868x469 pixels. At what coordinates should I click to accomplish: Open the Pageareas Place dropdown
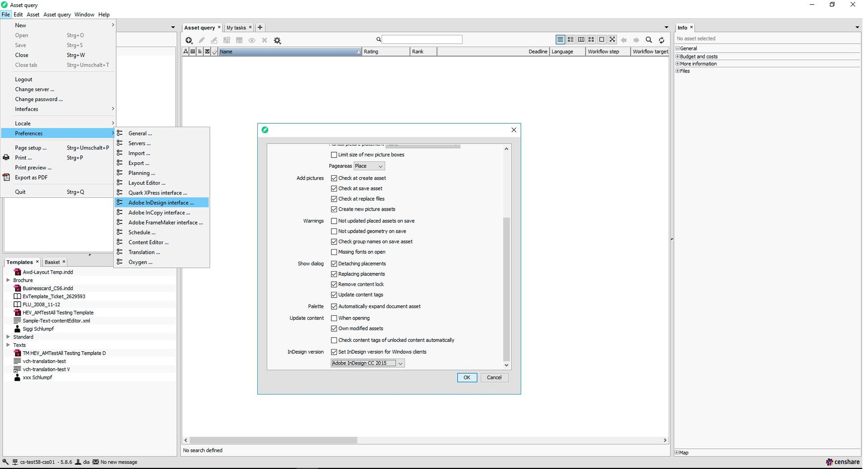click(x=380, y=166)
